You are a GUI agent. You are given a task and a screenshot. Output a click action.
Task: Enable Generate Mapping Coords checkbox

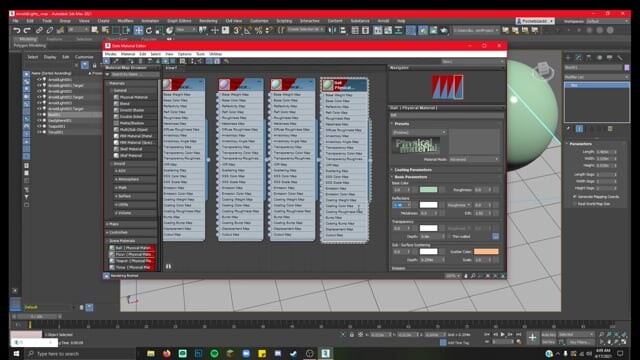[x=575, y=197]
